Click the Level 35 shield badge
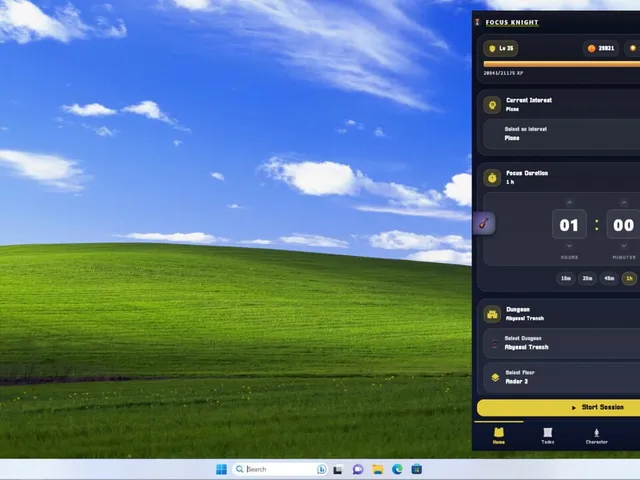 (x=501, y=48)
